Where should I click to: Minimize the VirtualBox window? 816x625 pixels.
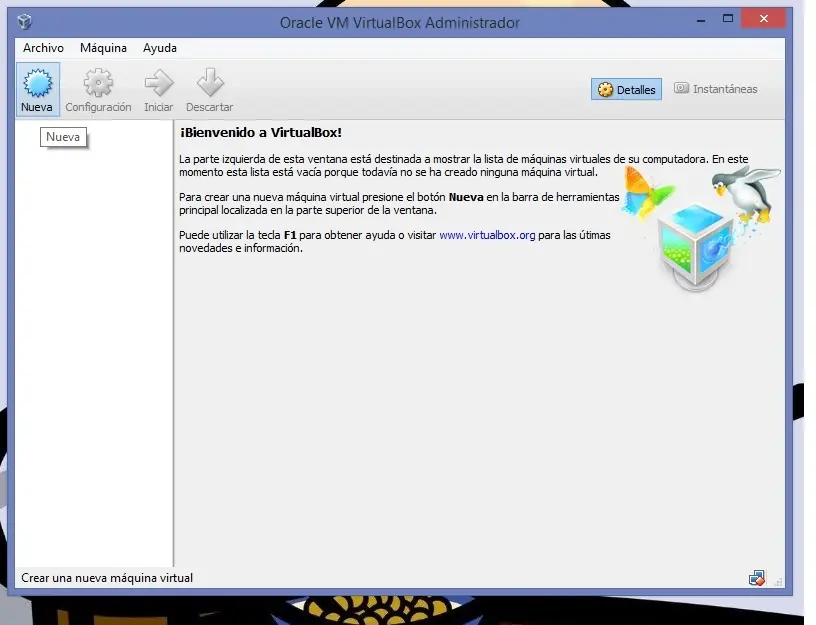click(x=701, y=20)
